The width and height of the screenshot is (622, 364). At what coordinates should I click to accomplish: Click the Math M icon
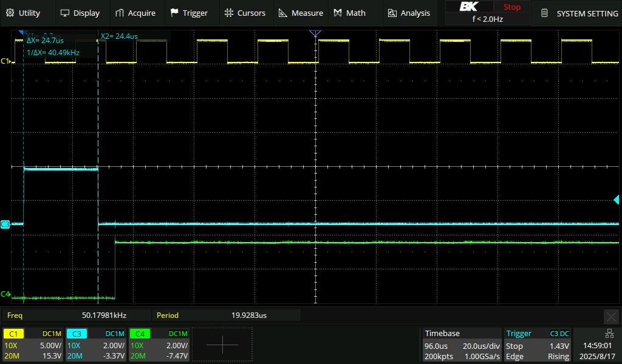[x=338, y=13]
